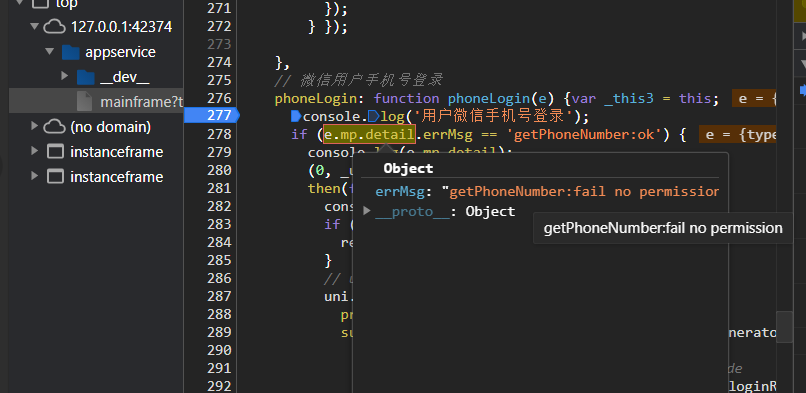Click the __dev__ folder icon

(x=86, y=77)
